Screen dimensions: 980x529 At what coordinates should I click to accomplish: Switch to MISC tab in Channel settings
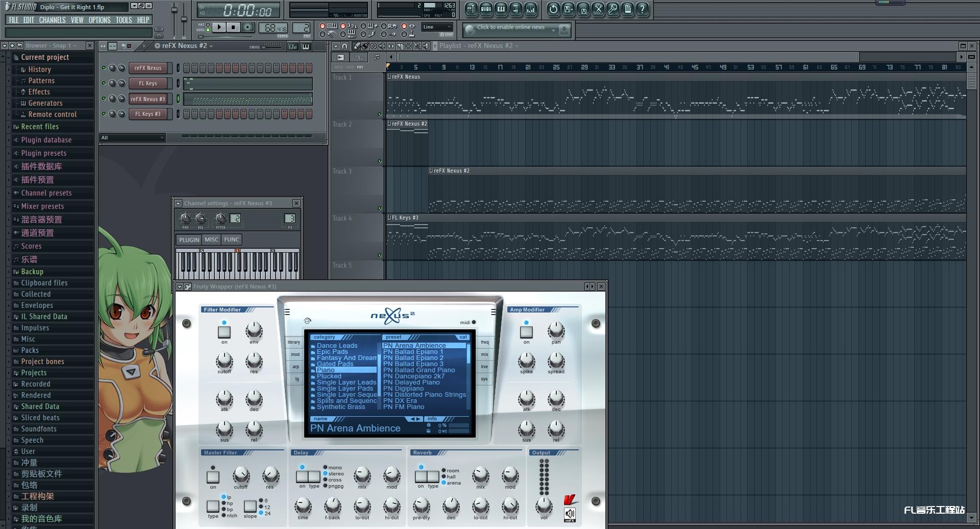[x=211, y=239]
